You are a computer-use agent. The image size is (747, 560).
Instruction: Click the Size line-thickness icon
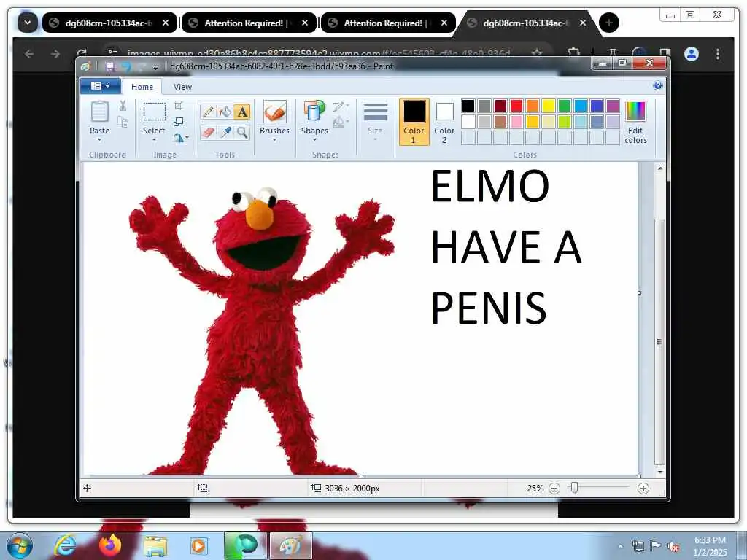tap(376, 112)
